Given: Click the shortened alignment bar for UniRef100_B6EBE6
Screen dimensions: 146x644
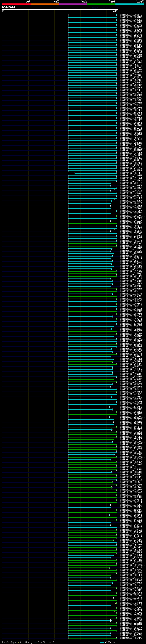Looking at the screenshot, I should (96, 173).
